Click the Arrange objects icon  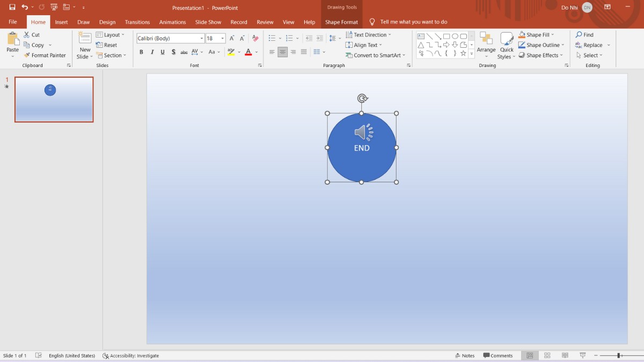(486, 39)
